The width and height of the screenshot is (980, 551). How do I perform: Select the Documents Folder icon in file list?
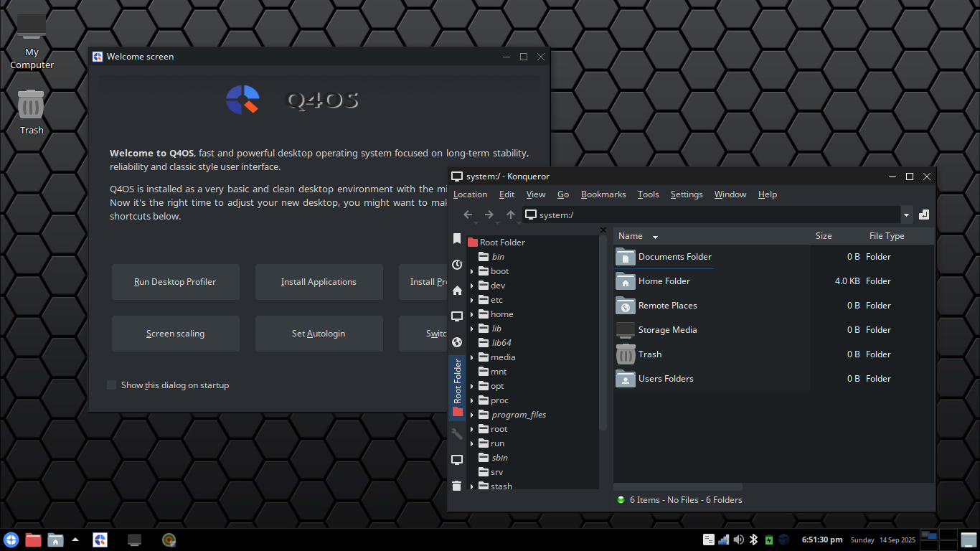pos(626,256)
